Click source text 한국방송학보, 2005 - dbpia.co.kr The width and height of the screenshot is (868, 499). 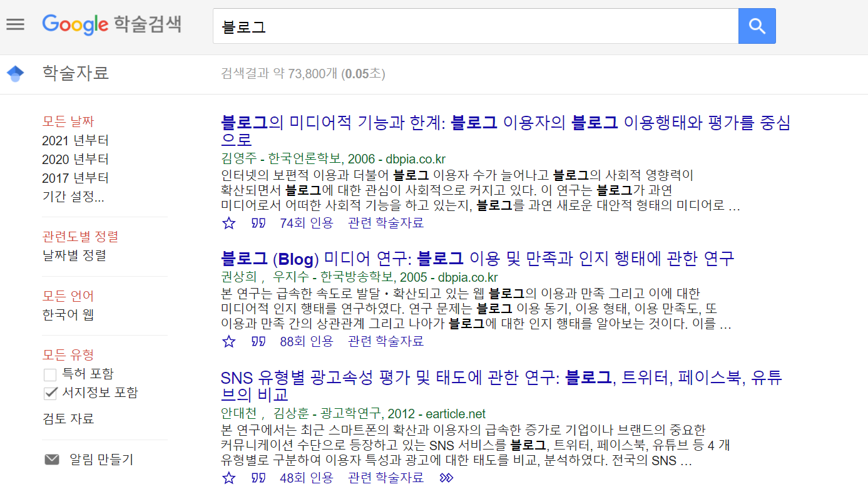coord(409,277)
